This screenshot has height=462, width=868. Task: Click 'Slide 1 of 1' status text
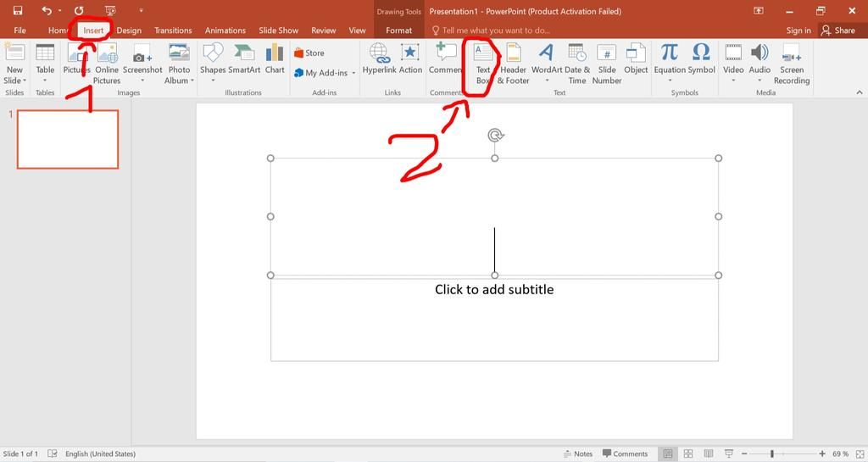coord(20,454)
